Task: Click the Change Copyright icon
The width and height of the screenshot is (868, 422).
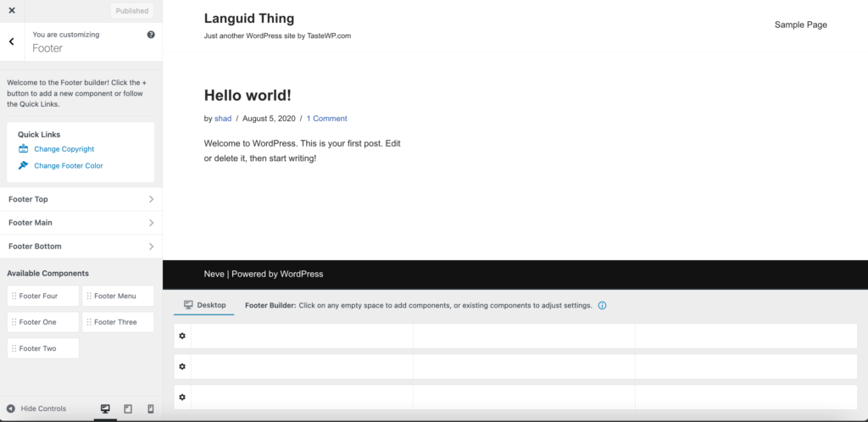Action: (23, 149)
